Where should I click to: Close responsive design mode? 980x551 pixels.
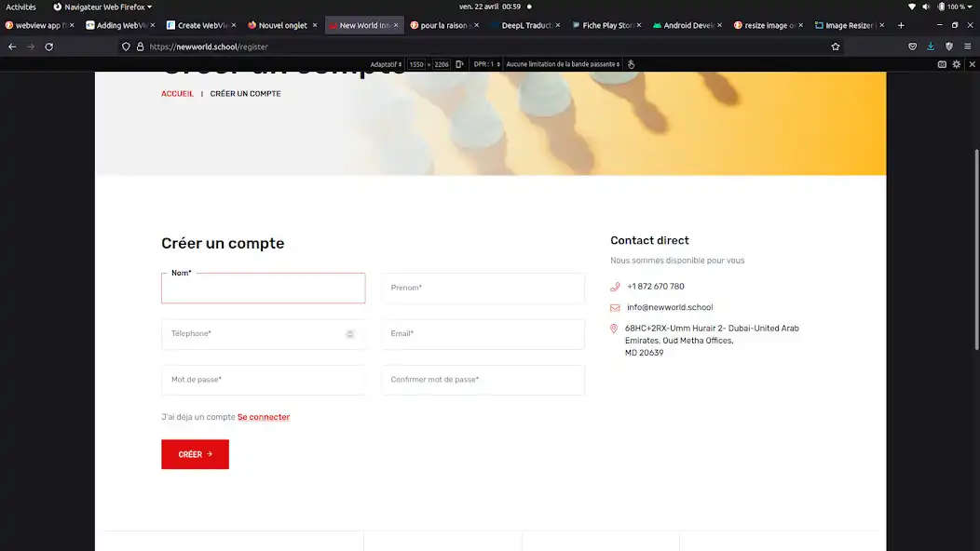(x=972, y=64)
